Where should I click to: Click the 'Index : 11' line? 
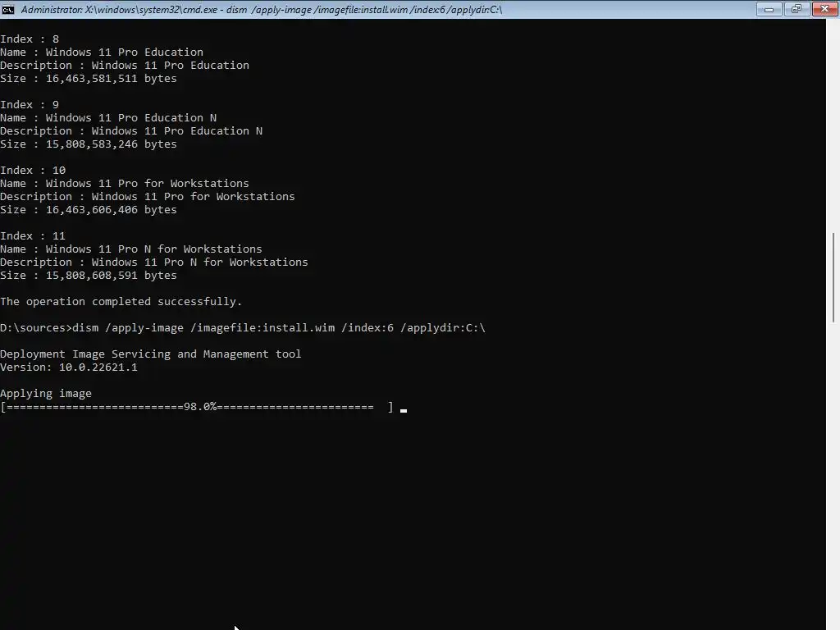[x=33, y=236]
